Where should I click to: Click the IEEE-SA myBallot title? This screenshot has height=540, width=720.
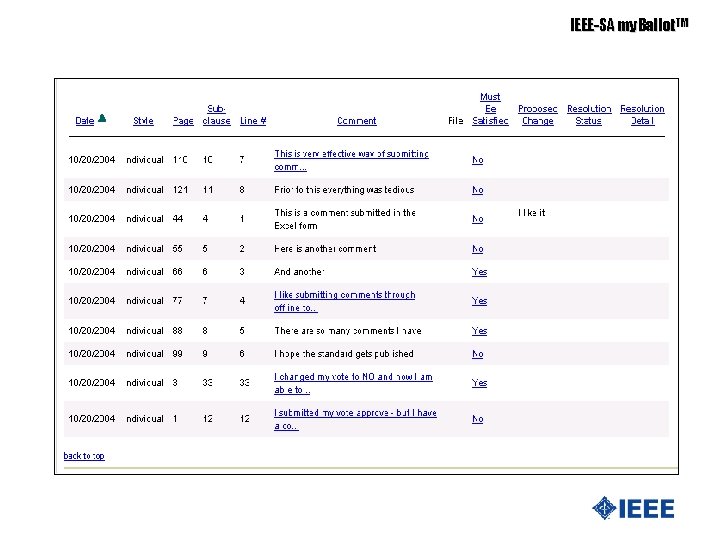click(629, 25)
